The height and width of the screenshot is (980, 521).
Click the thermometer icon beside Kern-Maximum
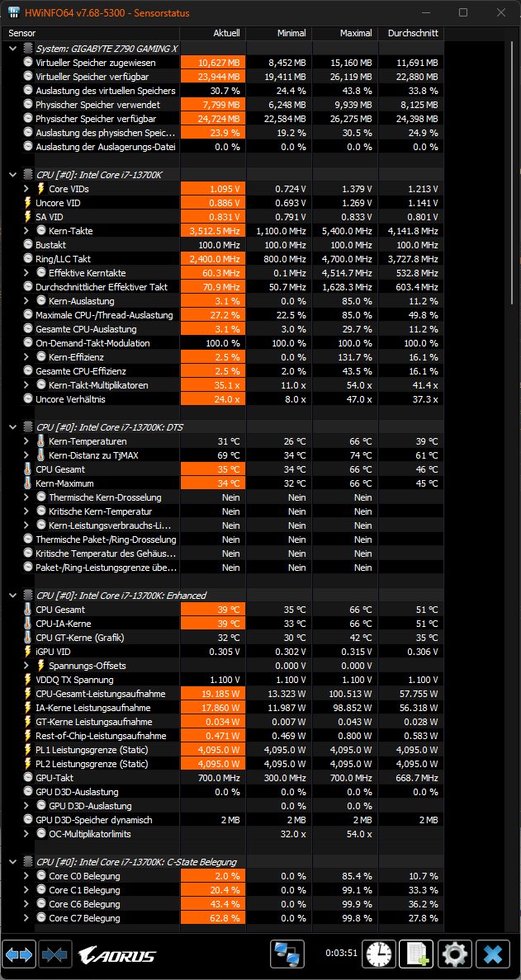click(27, 483)
